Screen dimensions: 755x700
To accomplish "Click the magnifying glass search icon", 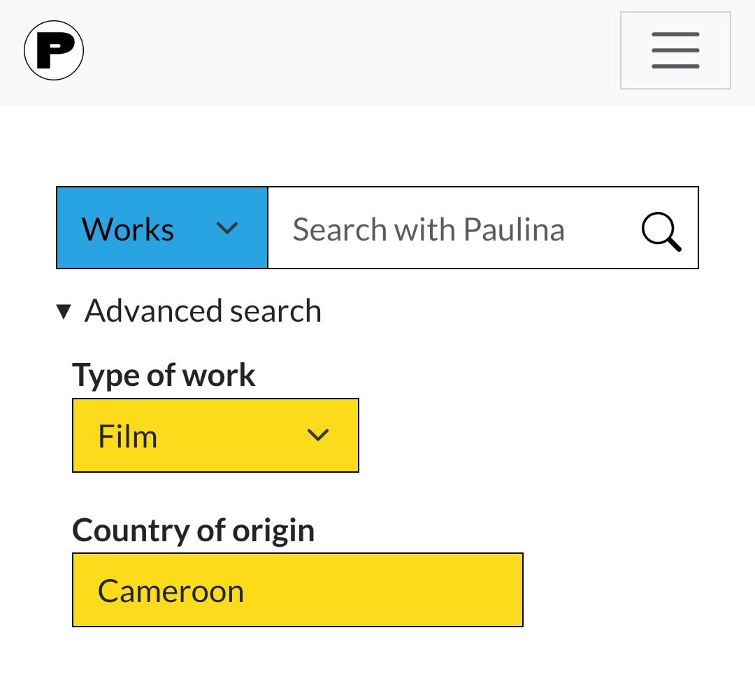I will tap(661, 230).
